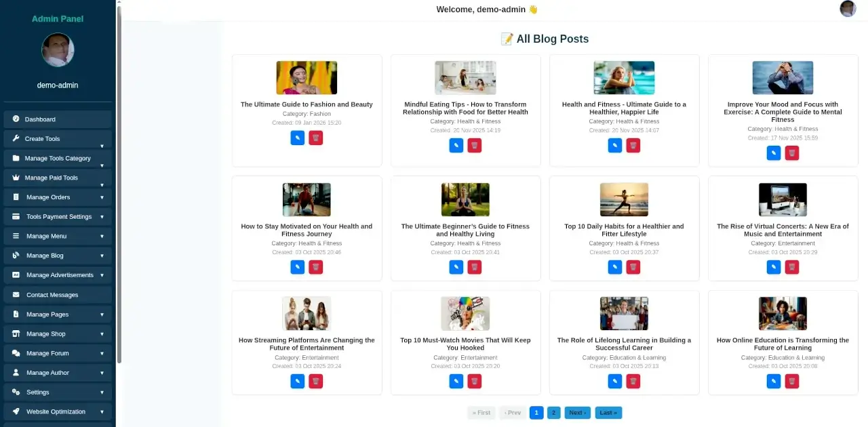Screen dimensions: 868x427
Task: Delete the Mindful Eating Tips post
Action: click(474, 146)
